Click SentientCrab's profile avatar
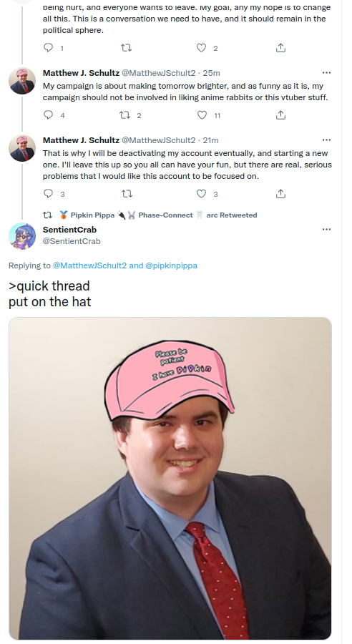The image size is (352, 644). 22,235
